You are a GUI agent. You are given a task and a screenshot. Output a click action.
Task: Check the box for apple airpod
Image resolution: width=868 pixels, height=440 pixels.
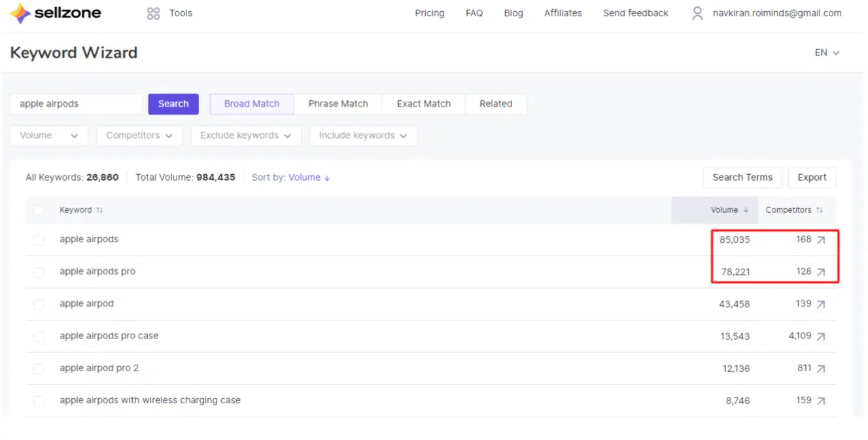click(39, 304)
